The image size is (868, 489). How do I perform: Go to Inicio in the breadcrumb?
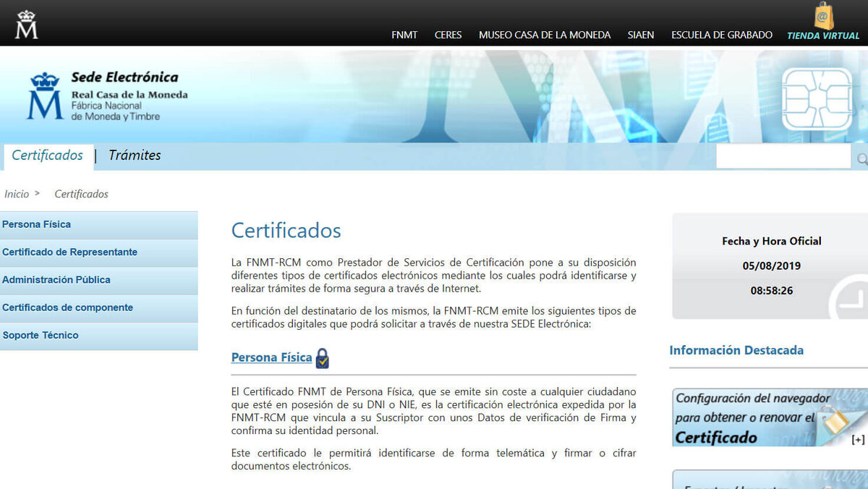[x=17, y=194]
